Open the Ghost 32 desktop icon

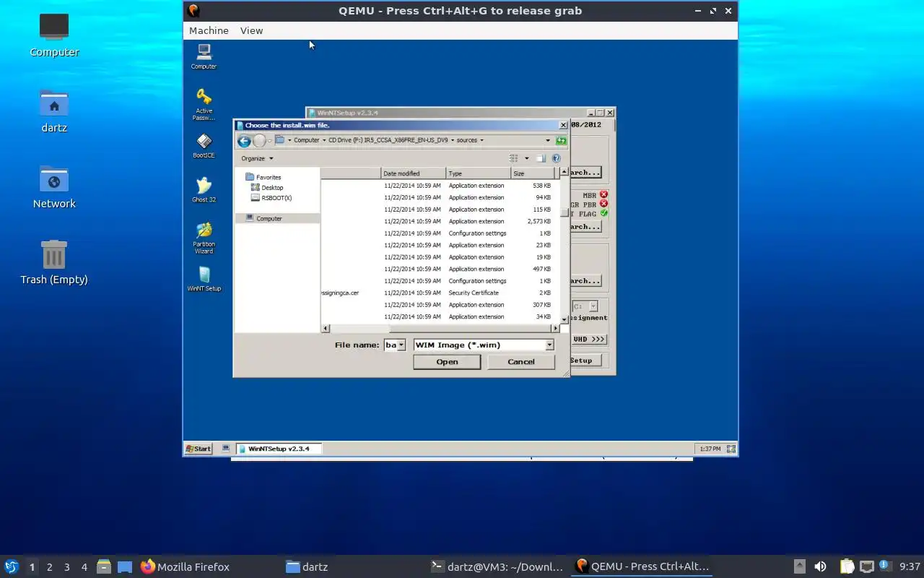(x=204, y=190)
